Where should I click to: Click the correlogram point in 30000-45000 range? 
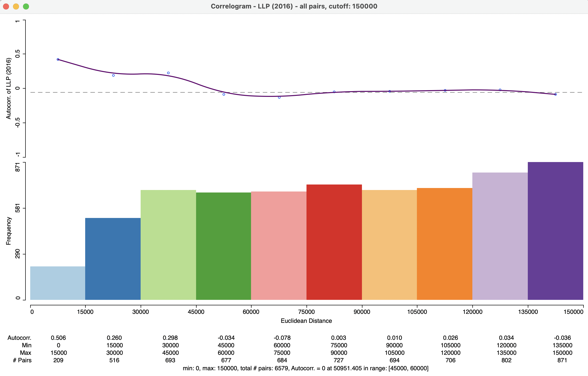point(168,73)
